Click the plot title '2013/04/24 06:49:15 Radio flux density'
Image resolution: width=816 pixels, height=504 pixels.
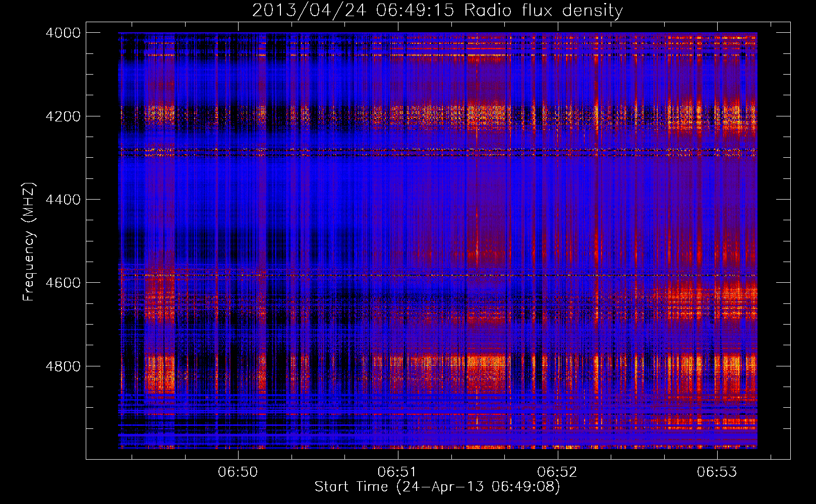click(x=437, y=11)
